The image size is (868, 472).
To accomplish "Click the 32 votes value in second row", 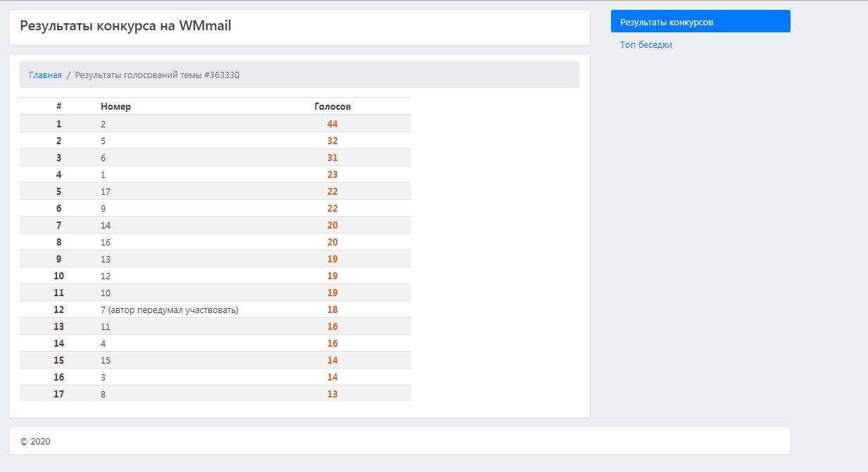I will click(332, 141).
